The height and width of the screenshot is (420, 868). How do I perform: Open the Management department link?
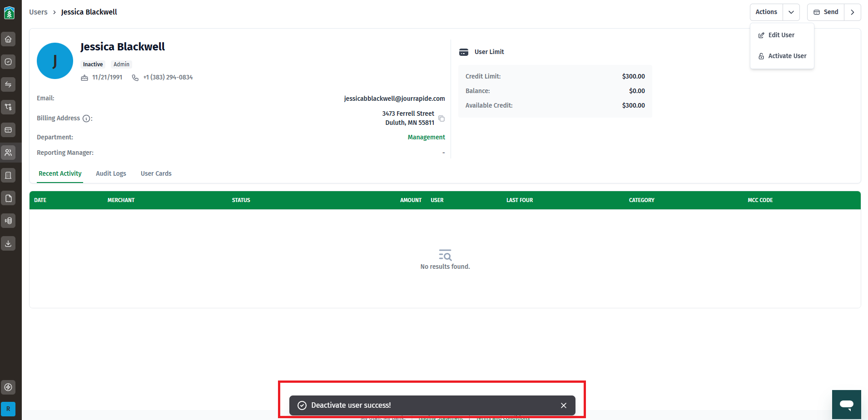click(x=426, y=137)
